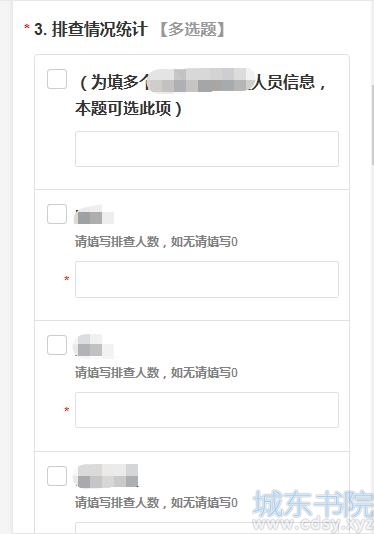
Task: Focus the text box under '本题可选此项'
Action: pyautogui.click(x=207, y=149)
